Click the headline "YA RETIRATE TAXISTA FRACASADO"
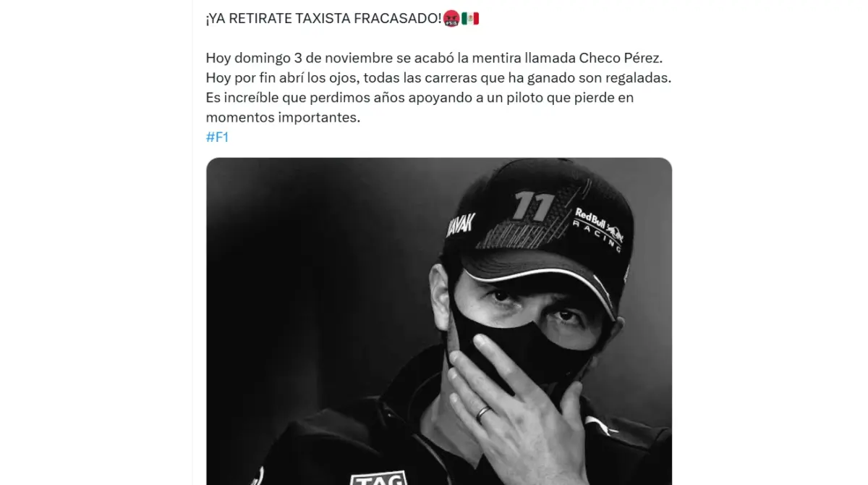Image resolution: width=868 pixels, height=485 pixels. coord(323,19)
